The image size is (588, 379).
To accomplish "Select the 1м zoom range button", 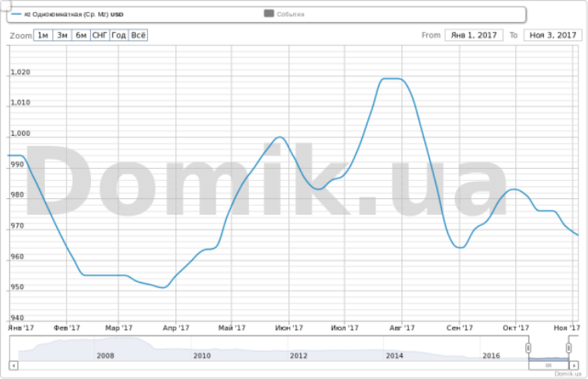I will coord(43,36).
